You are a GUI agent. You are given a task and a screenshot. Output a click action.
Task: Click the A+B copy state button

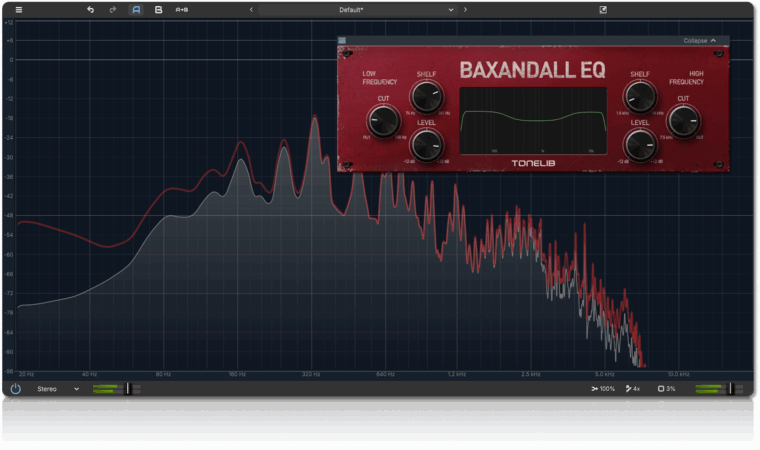[182, 9]
